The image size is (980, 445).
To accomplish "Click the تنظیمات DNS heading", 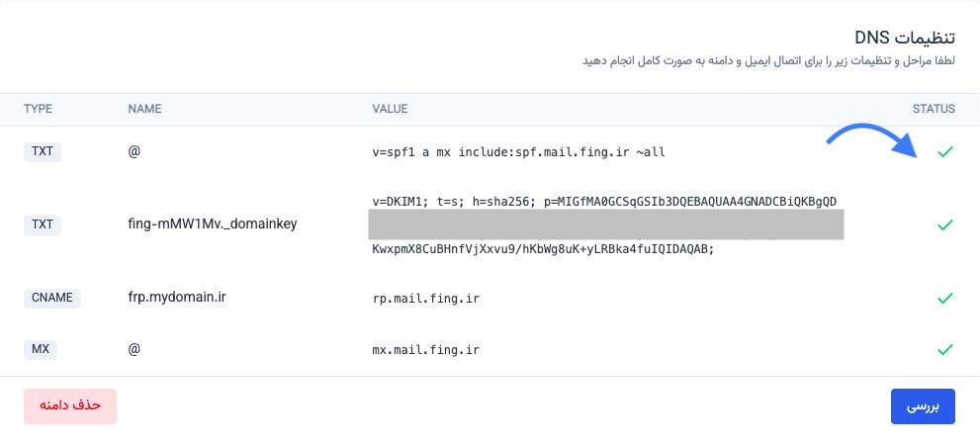I will click(906, 38).
